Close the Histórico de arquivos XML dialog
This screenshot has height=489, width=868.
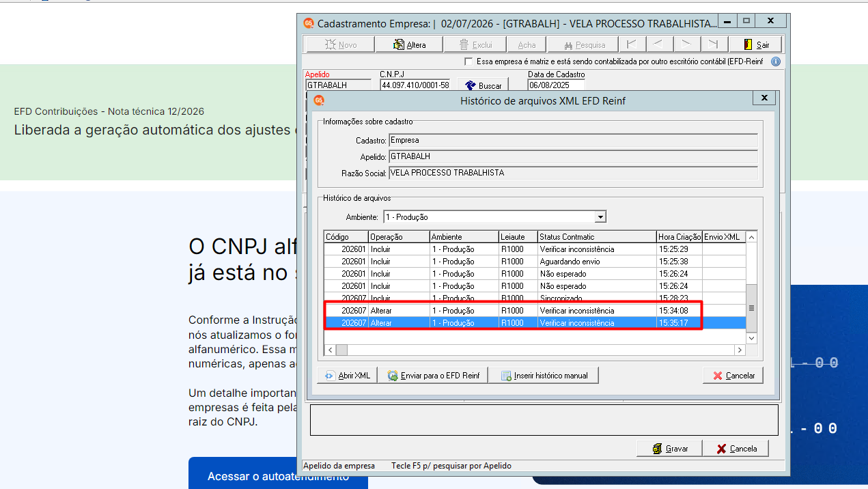coord(764,98)
